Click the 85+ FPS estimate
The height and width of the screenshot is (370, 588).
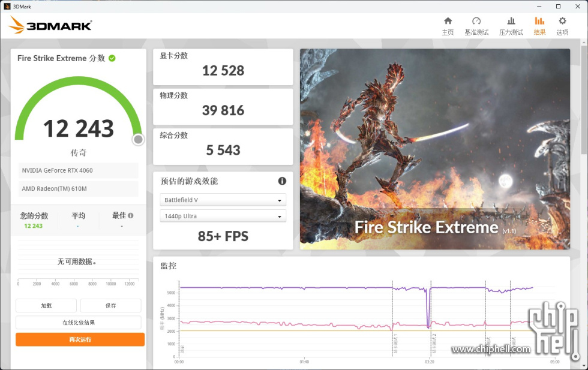pos(223,236)
